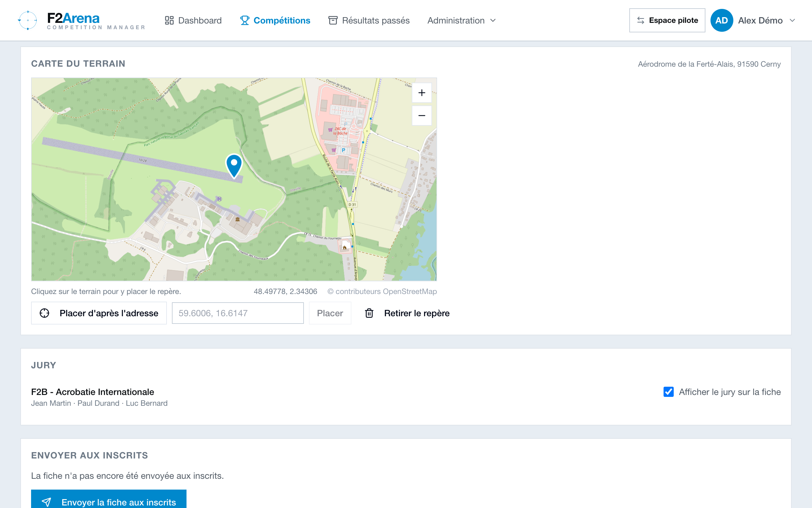Go to the Compétitions tab

pyautogui.click(x=275, y=21)
